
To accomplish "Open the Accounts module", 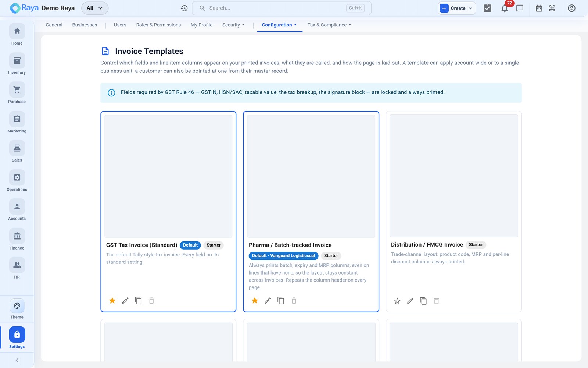I will (17, 210).
